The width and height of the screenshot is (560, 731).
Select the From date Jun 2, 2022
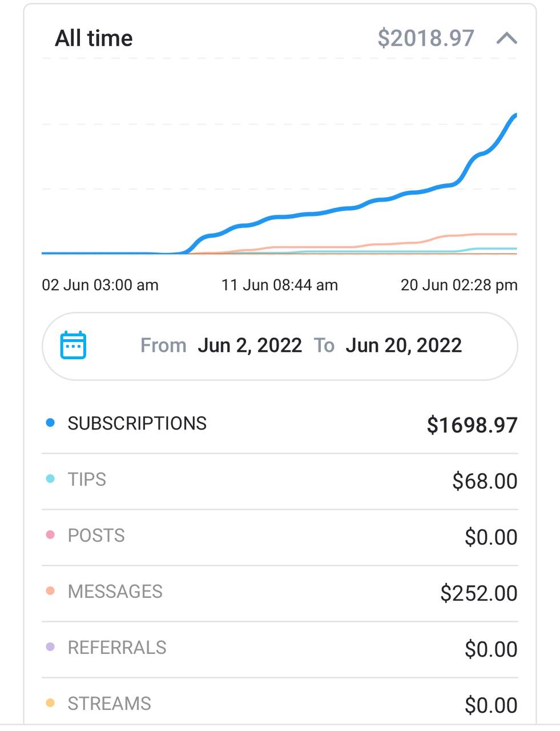coord(249,346)
